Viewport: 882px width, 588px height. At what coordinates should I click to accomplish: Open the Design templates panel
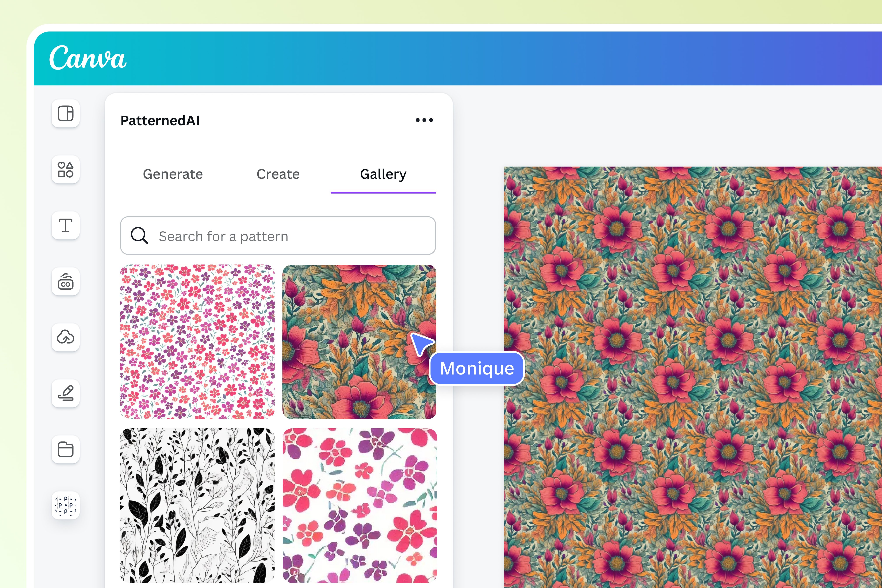[65, 114]
